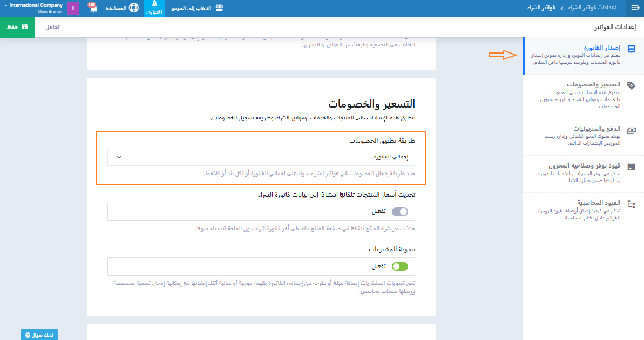Click the 'Have a question' chat button

tap(39, 335)
